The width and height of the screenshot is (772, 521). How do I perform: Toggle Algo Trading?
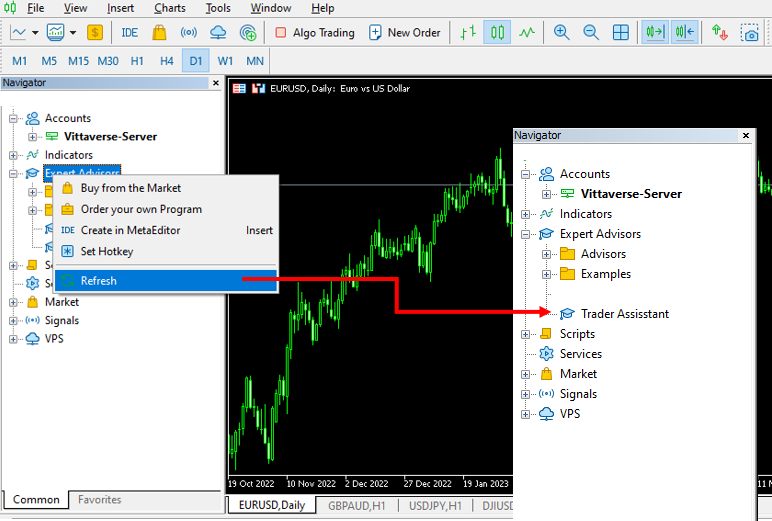pos(315,33)
